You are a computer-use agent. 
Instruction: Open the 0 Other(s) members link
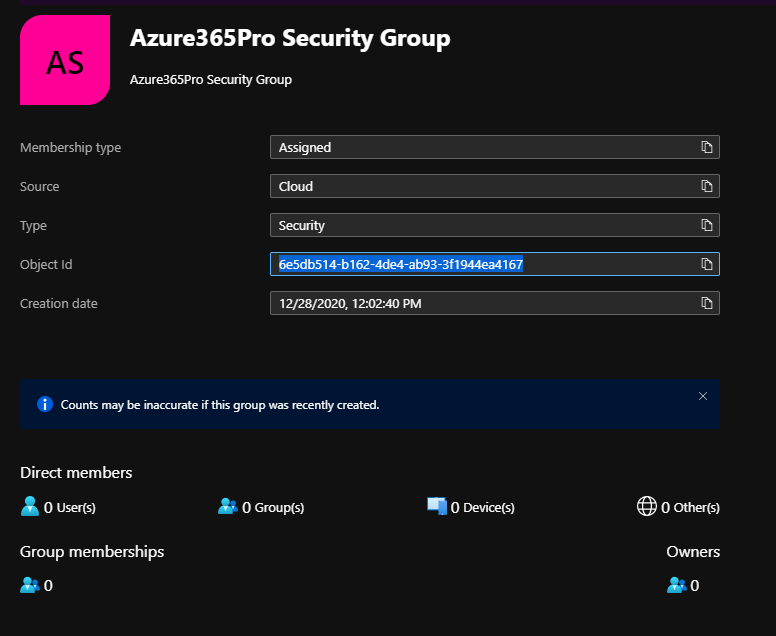coord(690,507)
